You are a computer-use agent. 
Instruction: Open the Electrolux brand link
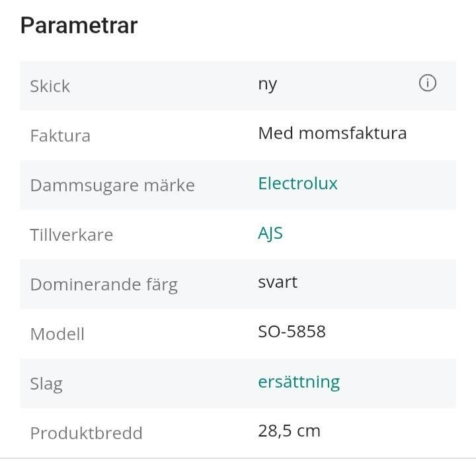point(297,183)
